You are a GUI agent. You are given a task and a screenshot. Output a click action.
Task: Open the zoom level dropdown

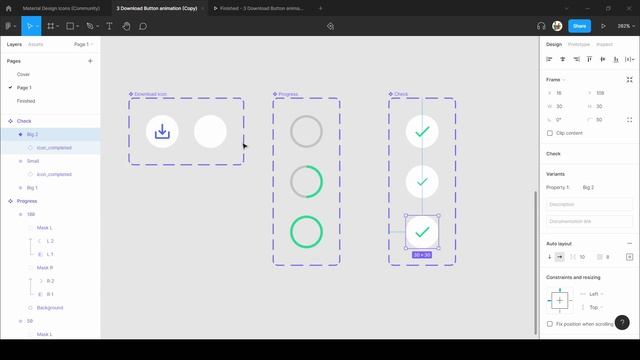pos(626,26)
